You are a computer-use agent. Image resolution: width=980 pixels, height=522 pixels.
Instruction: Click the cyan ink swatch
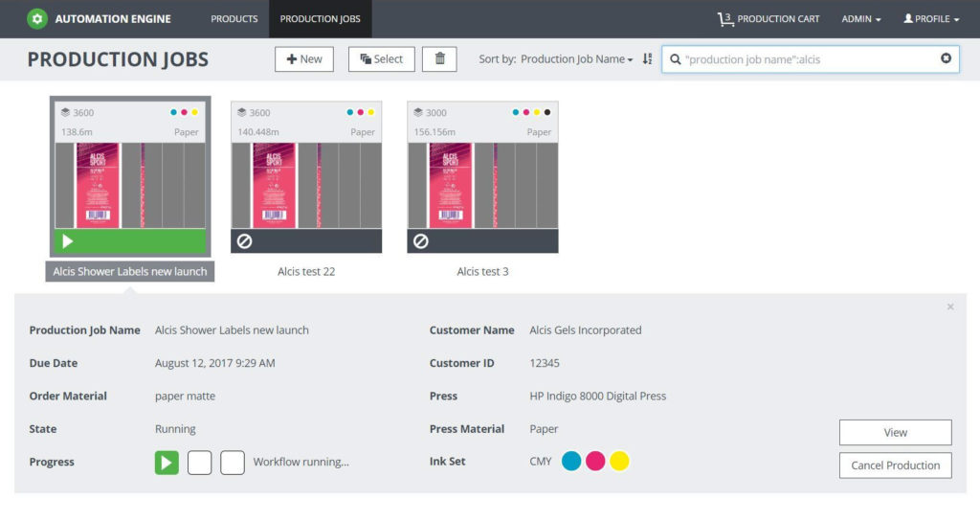click(571, 462)
